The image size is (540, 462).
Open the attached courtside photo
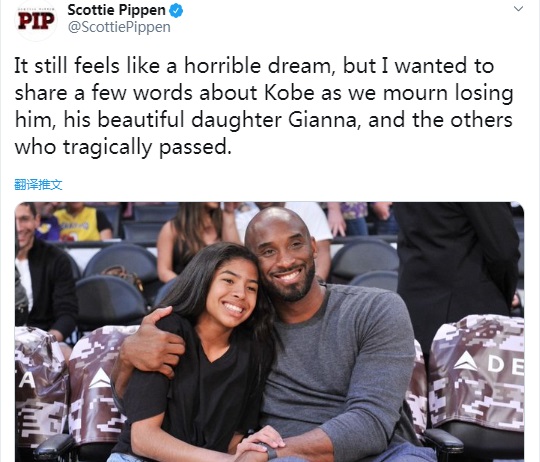coord(269,332)
